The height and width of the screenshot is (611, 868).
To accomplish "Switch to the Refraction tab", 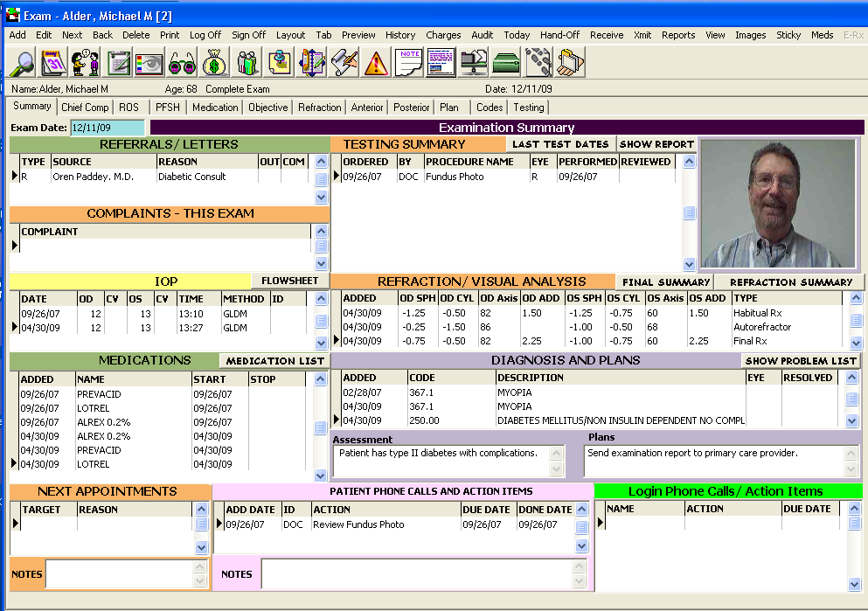I will (319, 108).
